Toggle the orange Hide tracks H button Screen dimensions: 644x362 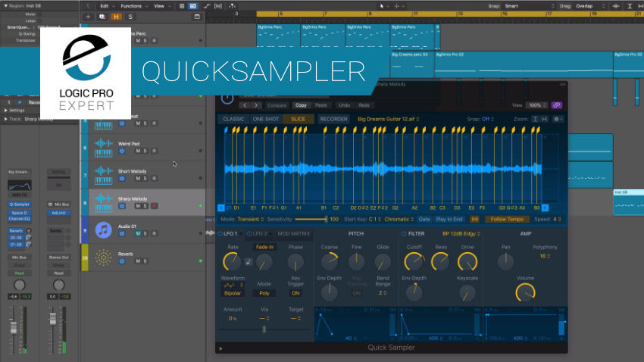pyautogui.click(x=116, y=17)
